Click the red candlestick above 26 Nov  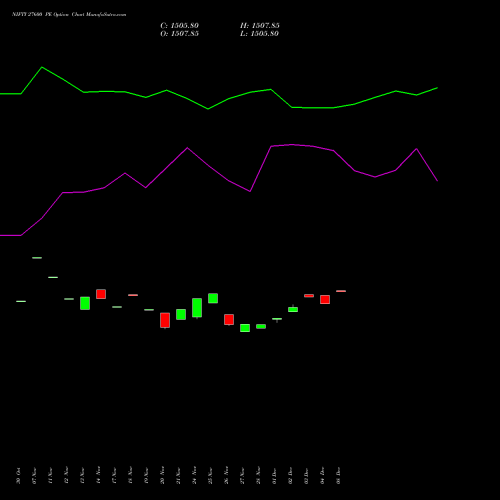229,319
